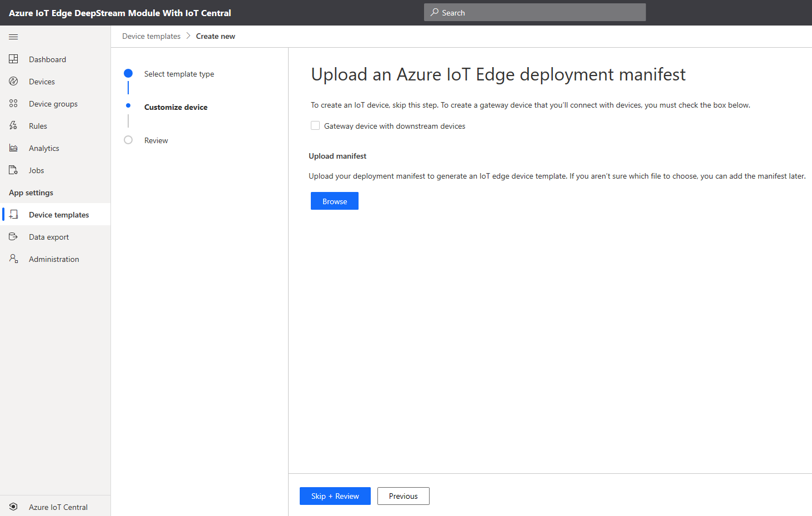The width and height of the screenshot is (812, 516).
Task: Open Devices page
Action: coord(56,81)
